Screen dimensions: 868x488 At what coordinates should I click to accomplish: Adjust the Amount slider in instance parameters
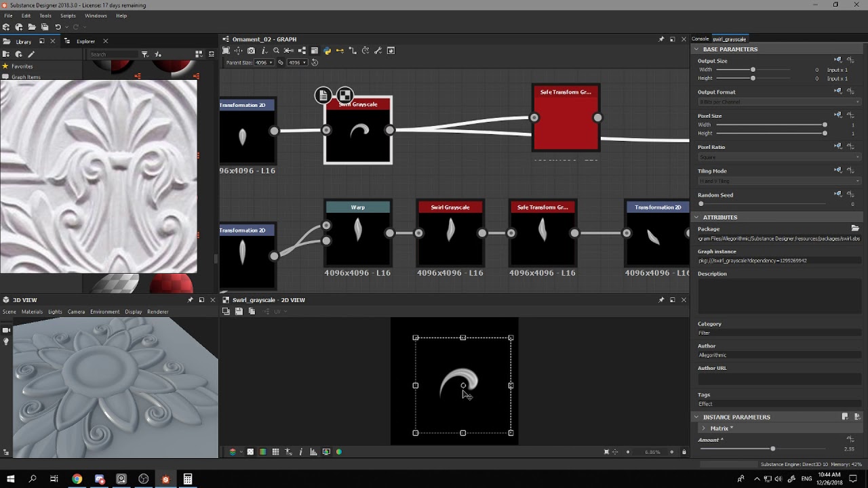(x=772, y=449)
